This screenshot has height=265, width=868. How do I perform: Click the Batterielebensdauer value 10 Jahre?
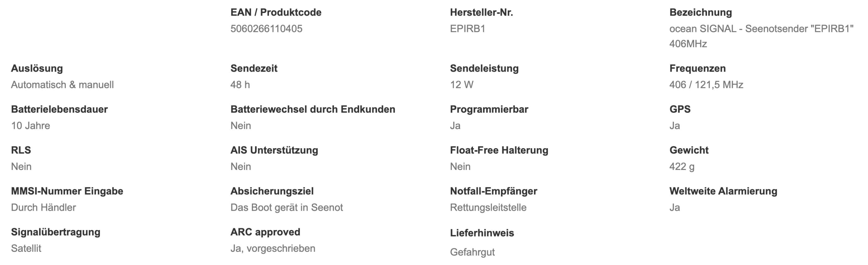tap(31, 126)
